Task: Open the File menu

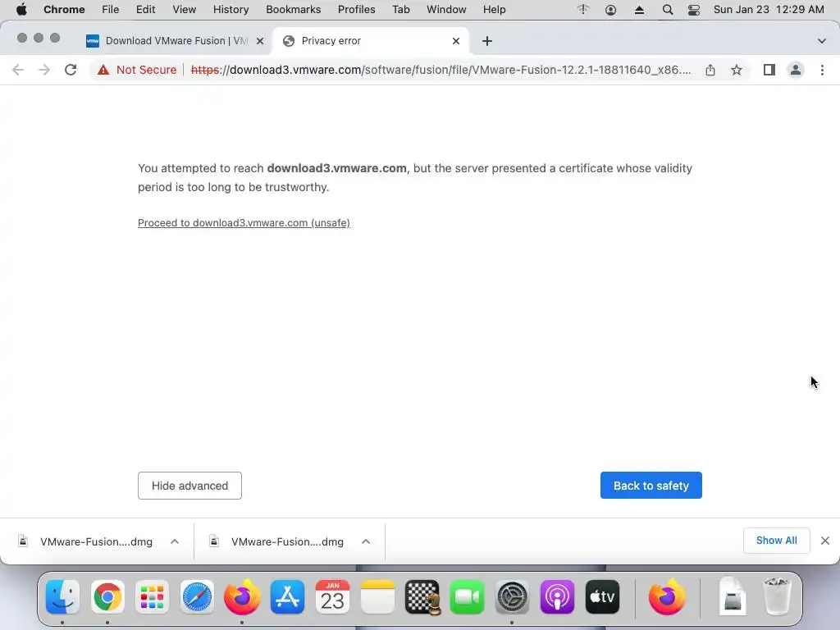Action: pos(111,10)
